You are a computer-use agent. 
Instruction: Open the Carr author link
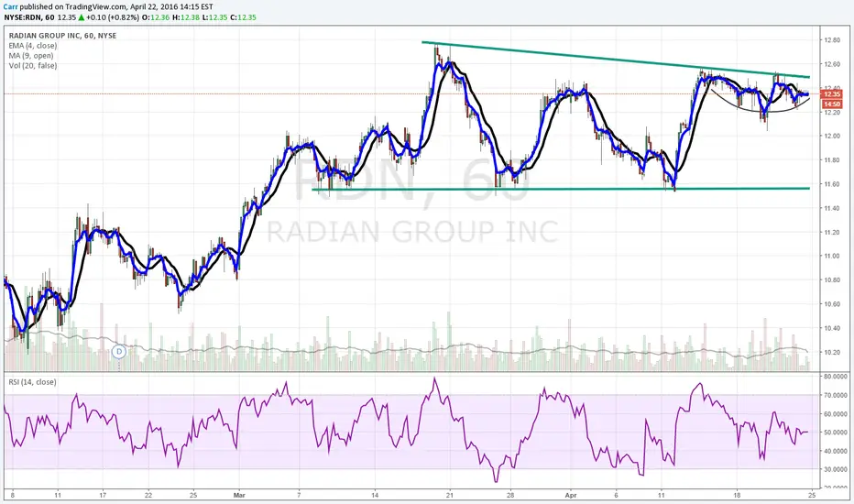(x=10, y=7)
